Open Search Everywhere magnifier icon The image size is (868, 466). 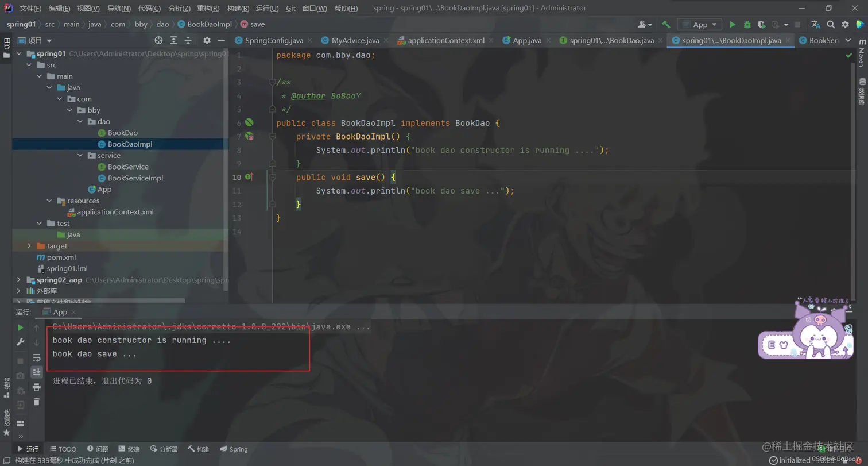(x=831, y=25)
